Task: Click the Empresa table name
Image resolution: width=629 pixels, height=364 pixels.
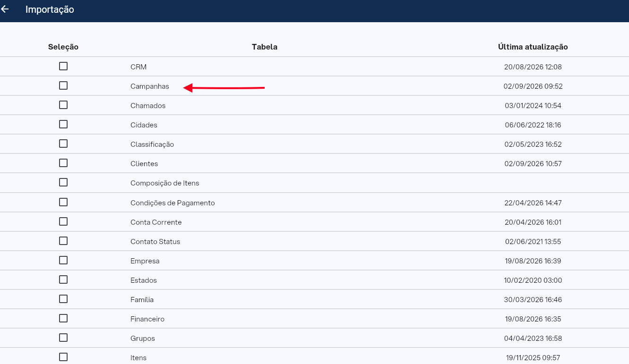Action: (x=145, y=261)
